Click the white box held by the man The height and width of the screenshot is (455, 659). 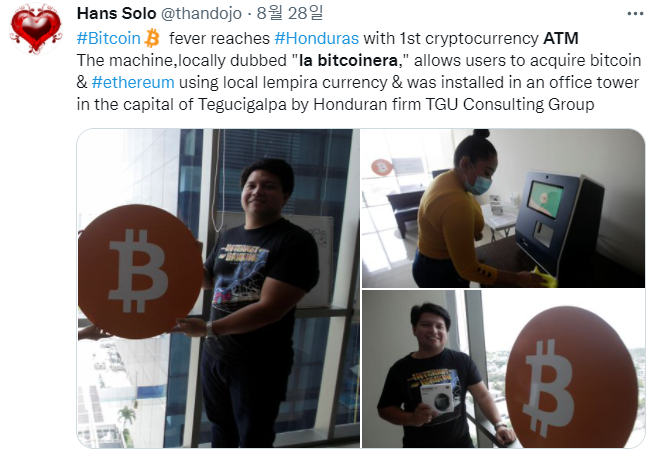point(437,397)
